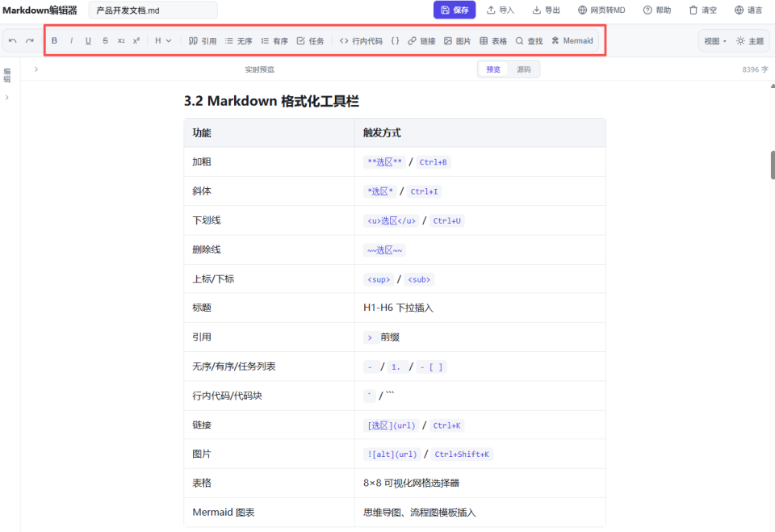Open the 语言 language selector
775x532 pixels.
click(x=748, y=10)
